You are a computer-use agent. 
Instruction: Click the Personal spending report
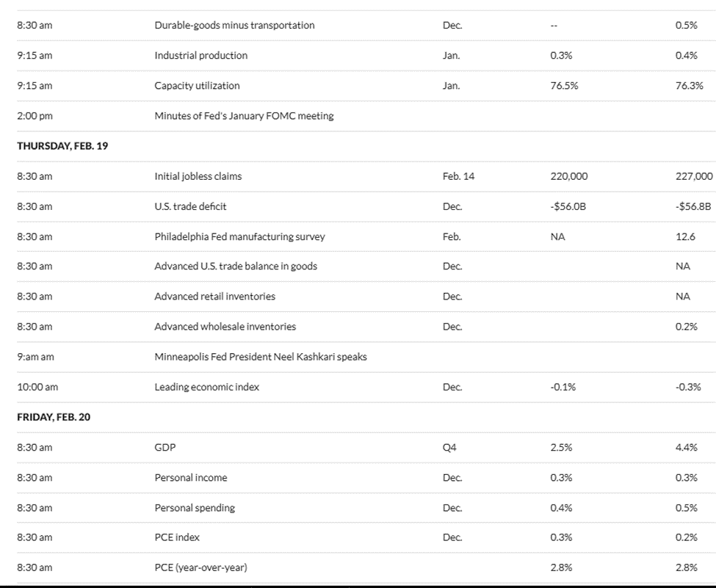(x=195, y=508)
